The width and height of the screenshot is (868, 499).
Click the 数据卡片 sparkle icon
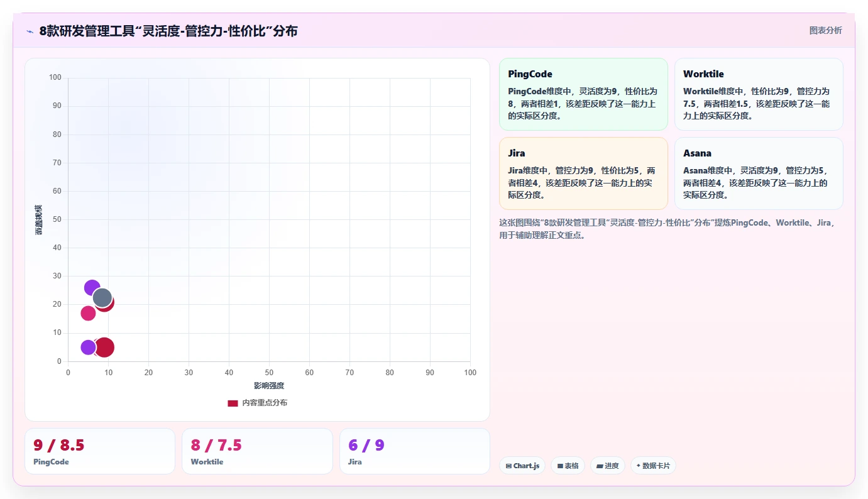point(639,466)
